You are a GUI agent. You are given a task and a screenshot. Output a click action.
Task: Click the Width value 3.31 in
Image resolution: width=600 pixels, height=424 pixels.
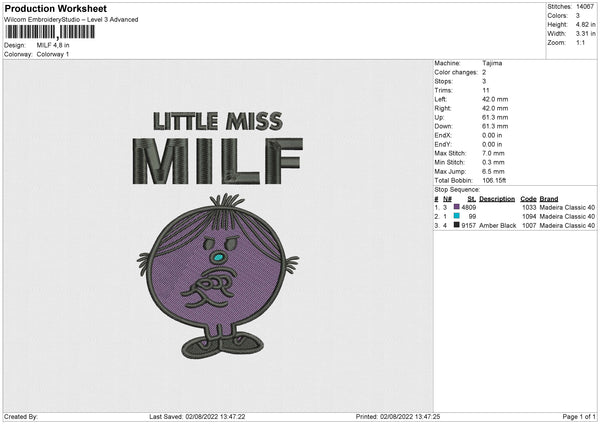tap(585, 34)
